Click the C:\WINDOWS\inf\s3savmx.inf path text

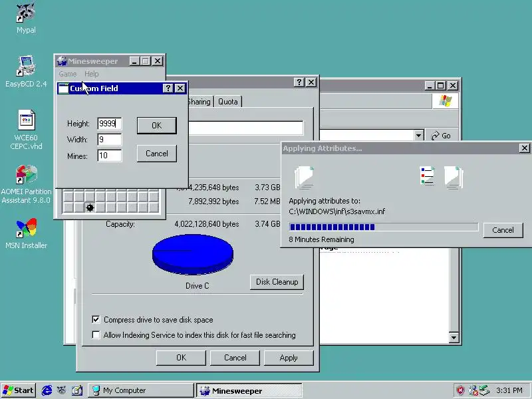click(337, 211)
